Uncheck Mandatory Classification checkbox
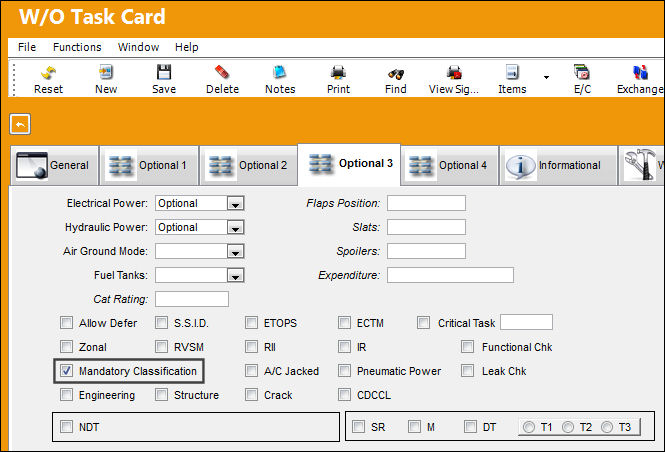This screenshot has height=452, width=665. [66, 371]
